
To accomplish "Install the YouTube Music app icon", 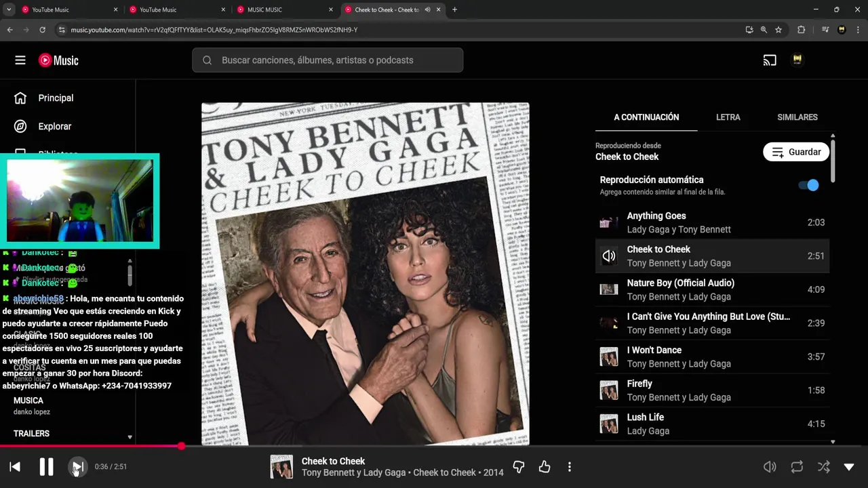I will (749, 30).
